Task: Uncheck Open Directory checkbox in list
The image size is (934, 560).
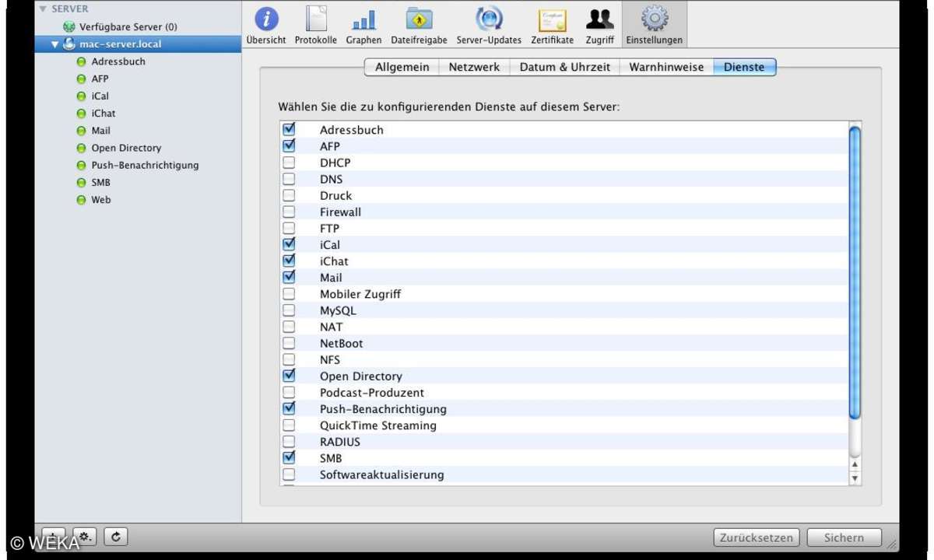Action: tap(289, 376)
